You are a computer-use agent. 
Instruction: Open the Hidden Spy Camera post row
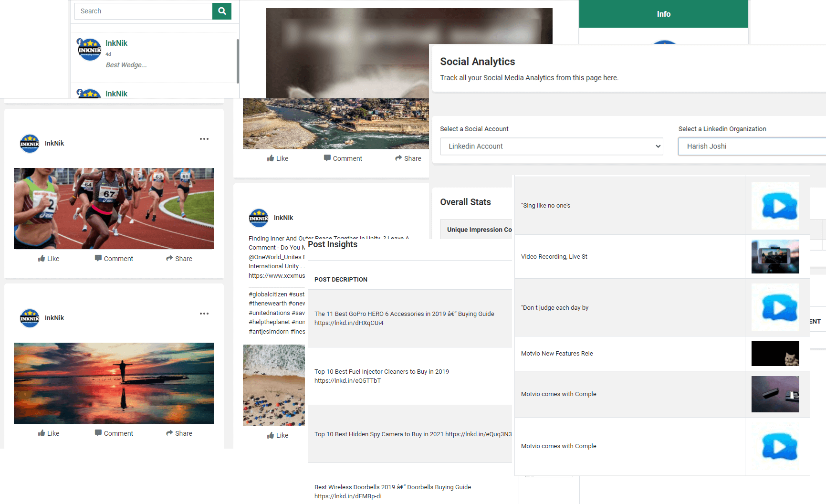click(410, 434)
